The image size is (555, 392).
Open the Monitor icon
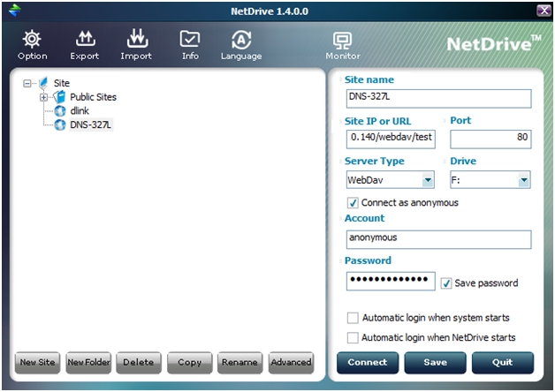(342, 40)
